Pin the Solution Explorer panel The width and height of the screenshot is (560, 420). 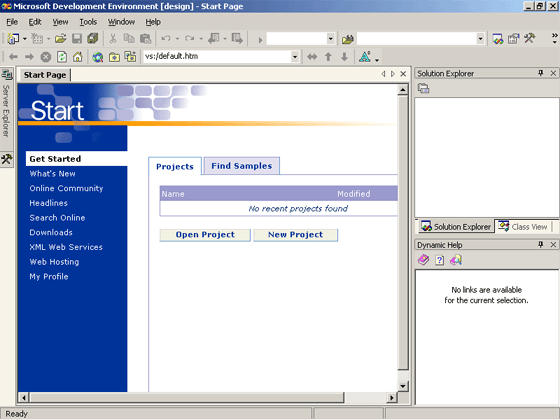click(x=541, y=73)
